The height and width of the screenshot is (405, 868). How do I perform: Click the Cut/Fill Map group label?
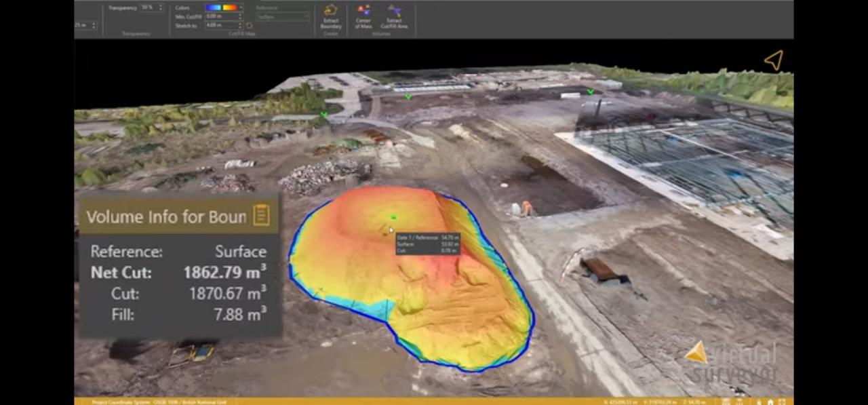[242, 33]
